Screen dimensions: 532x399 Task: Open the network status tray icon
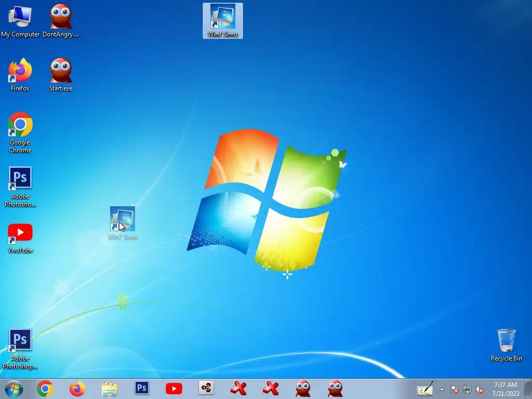[x=467, y=389]
